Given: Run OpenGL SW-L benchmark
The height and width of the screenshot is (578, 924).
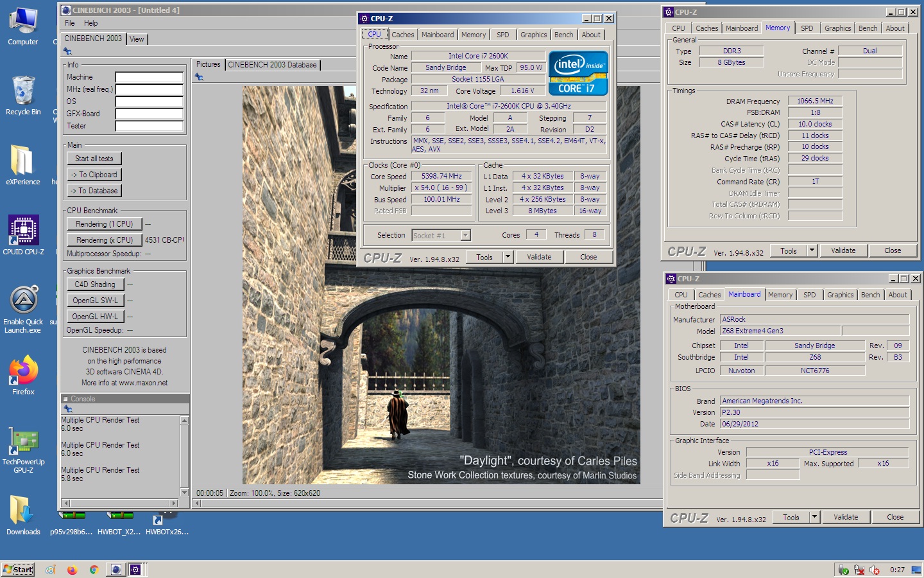Looking at the screenshot, I should pyautogui.click(x=95, y=301).
